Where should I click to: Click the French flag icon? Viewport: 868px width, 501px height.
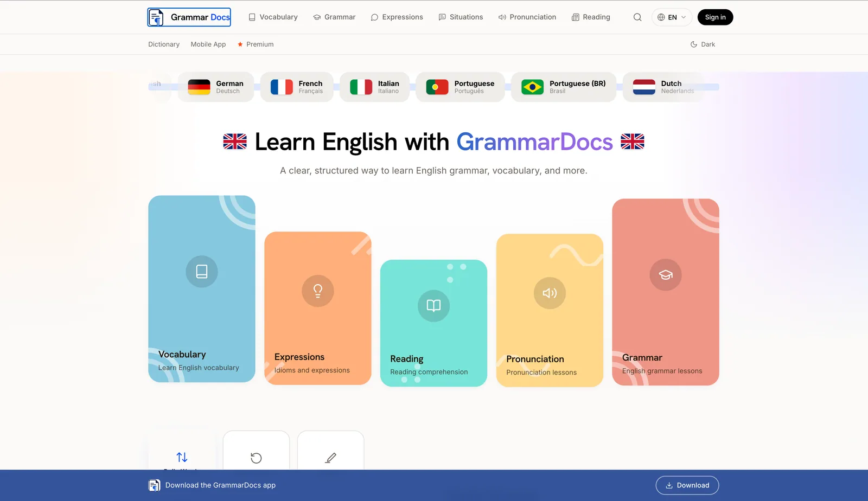282,87
